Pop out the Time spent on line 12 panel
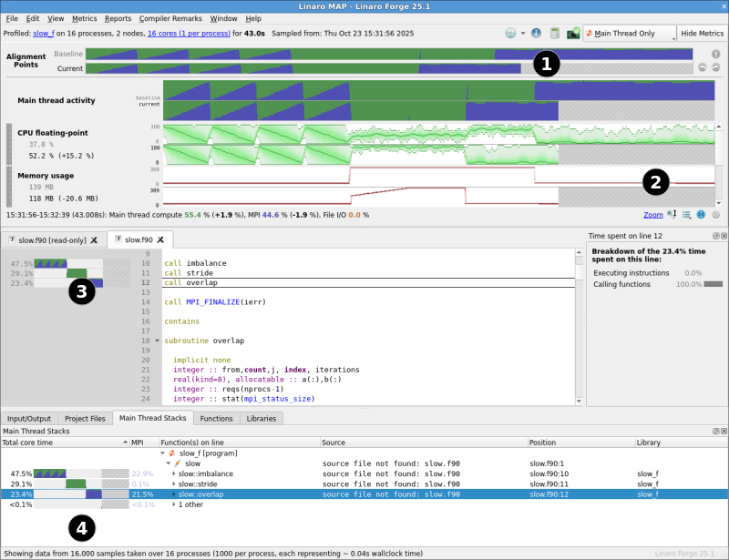 717,236
